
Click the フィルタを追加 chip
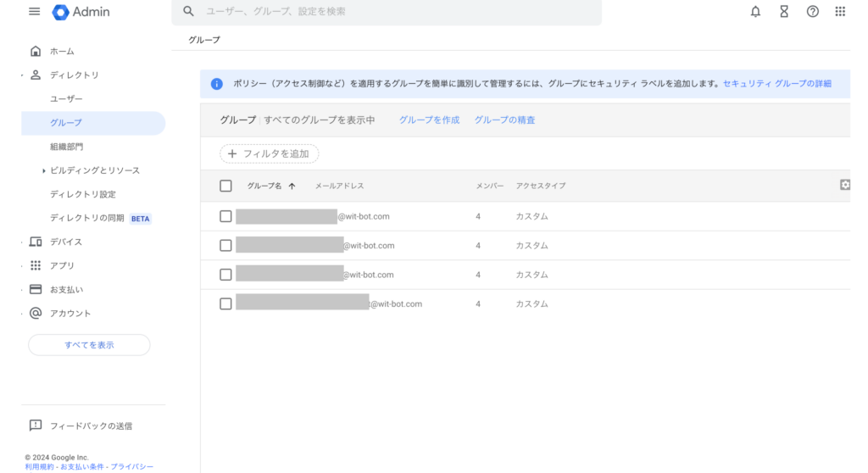coord(270,154)
